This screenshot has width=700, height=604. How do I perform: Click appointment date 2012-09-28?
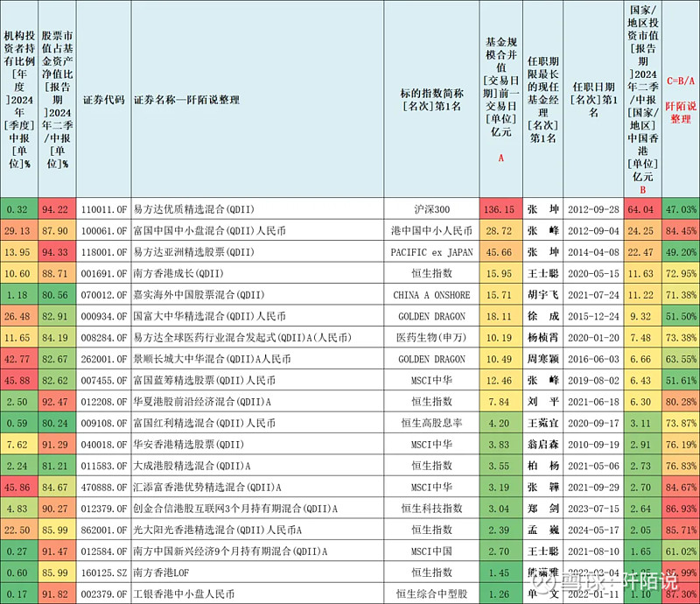coord(593,209)
